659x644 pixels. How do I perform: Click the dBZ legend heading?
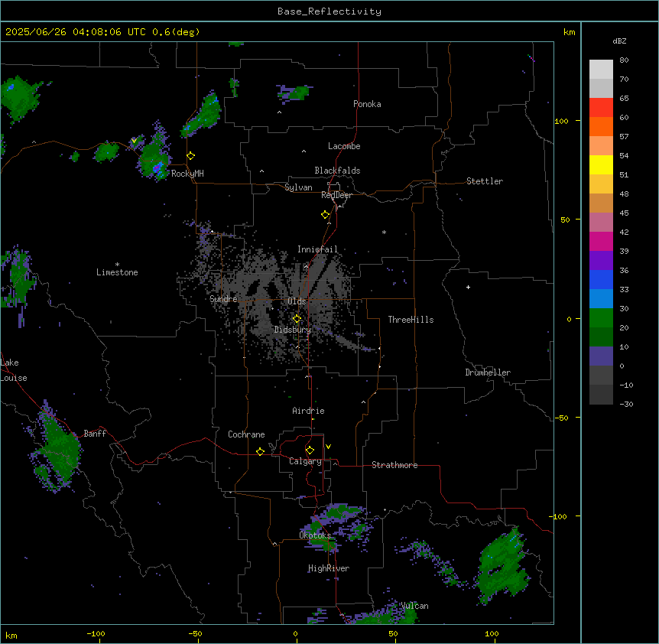point(619,41)
